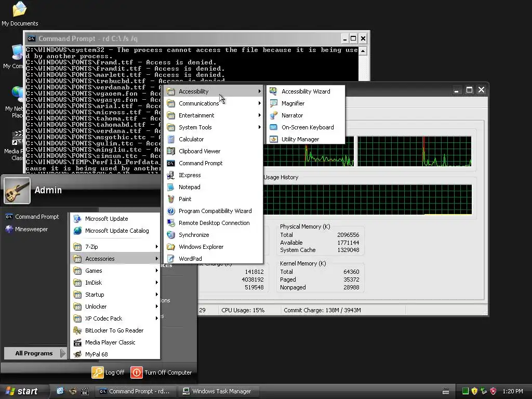Screen dimensions: 532x399
Task: Select the Accessories menu folder
Action: pos(115,259)
